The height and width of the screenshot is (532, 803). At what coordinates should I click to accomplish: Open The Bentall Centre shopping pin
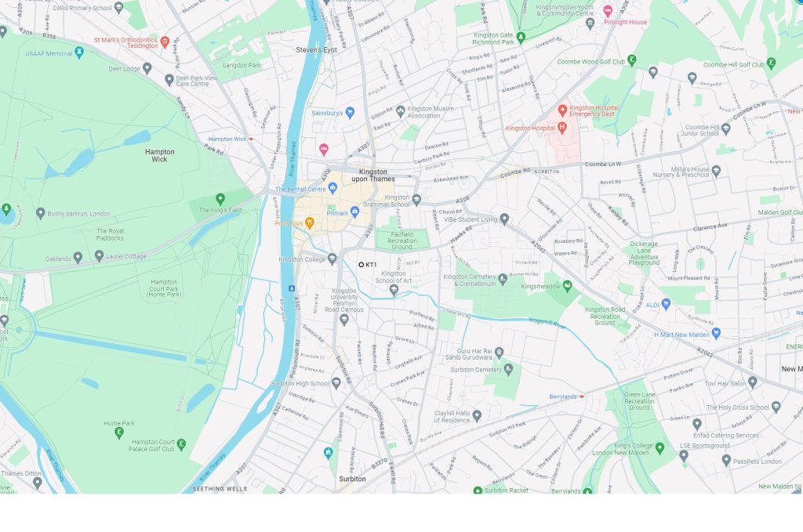332,189
